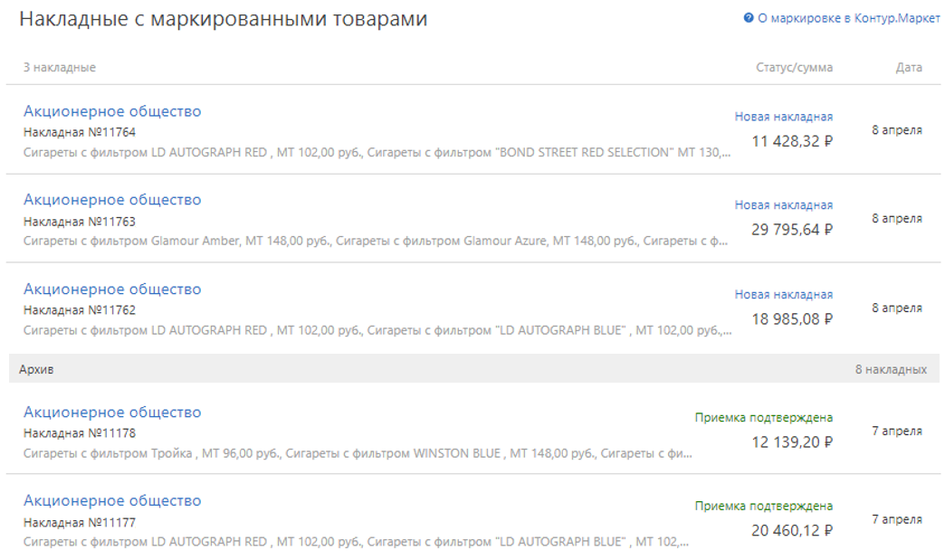The height and width of the screenshot is (560, 945).
Task: Select the 29 795,64 ₽ amount
Action: [x=792, y=230]
